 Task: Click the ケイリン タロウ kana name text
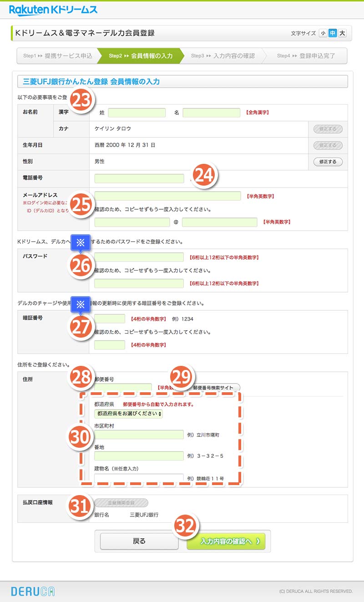[x=113, y=129]
